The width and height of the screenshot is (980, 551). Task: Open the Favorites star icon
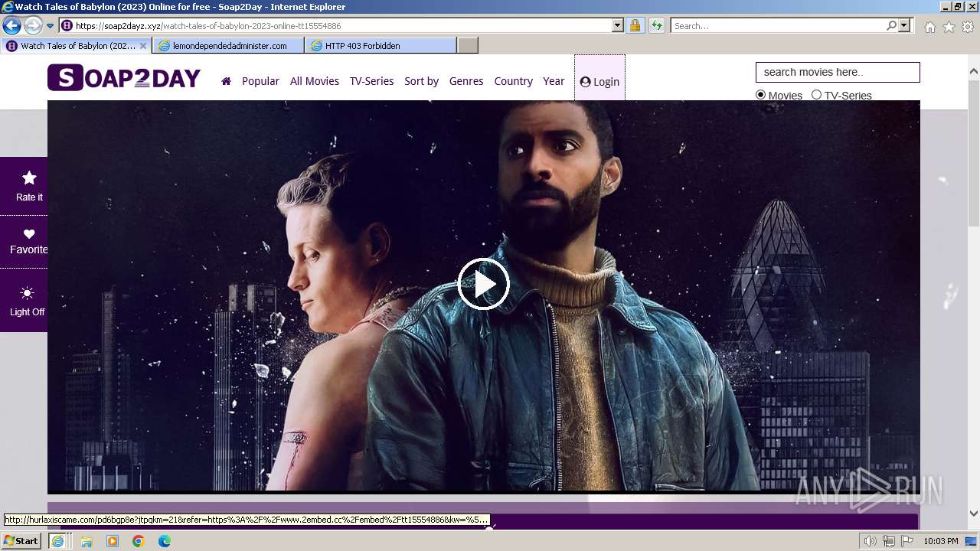(949, 27)
